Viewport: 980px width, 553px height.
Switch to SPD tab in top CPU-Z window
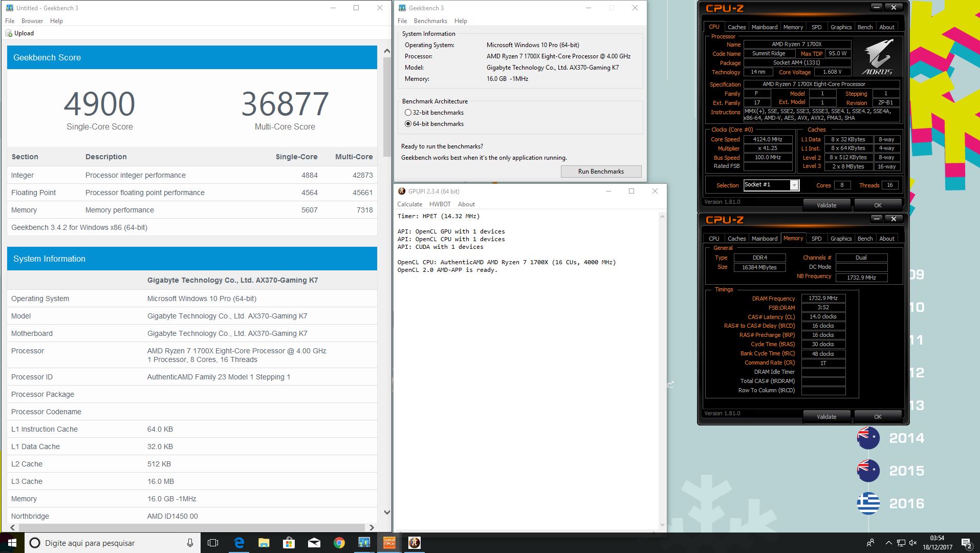tap(816, 27)
